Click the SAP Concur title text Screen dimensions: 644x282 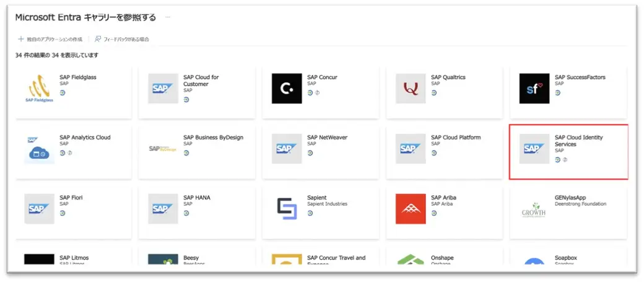[322, 77]
